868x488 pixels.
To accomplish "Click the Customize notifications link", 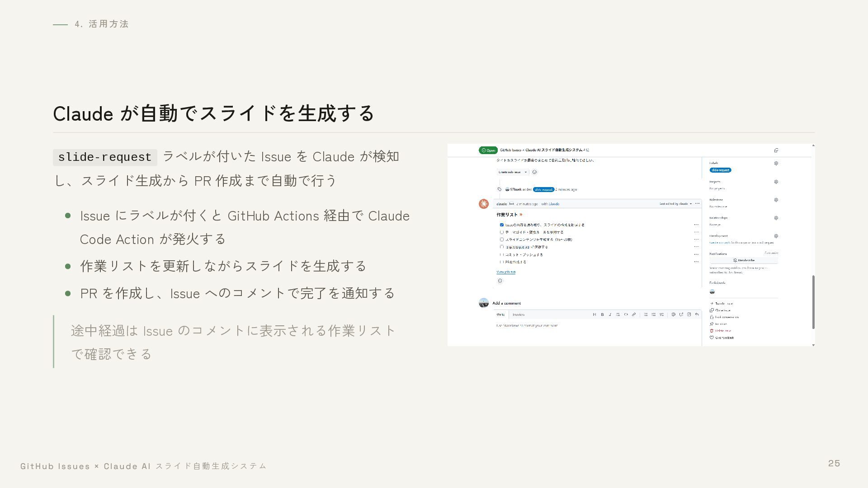I will tap(771, 253).
